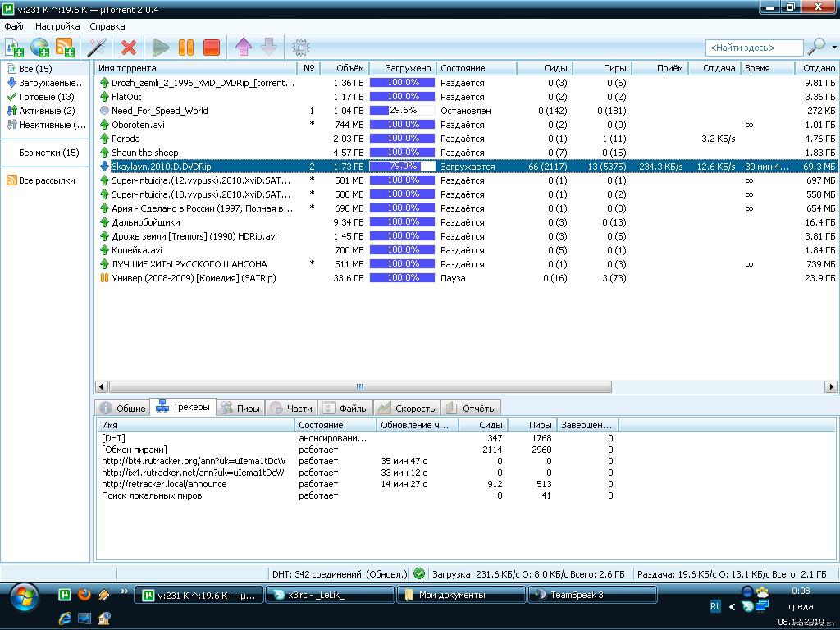Select the Skaylayn.2010.D.DVDRip torrent
The width and height of the screenshot is (840, 630).
pyautogui.click(x=466, y=166)
